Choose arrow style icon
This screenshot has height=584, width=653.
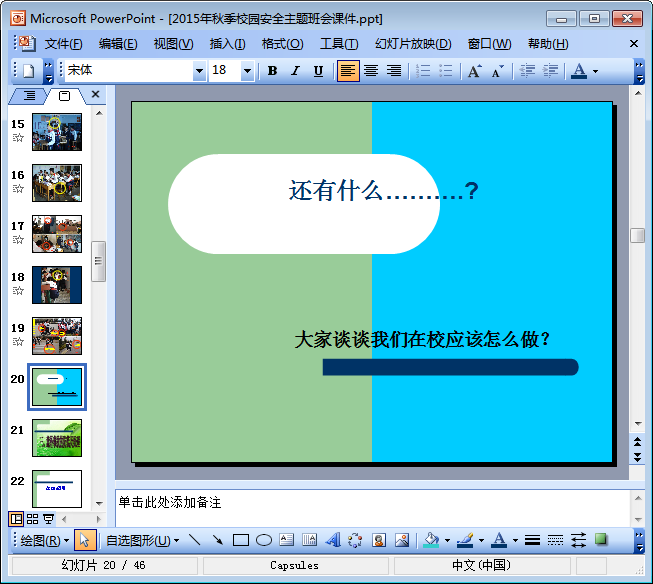(578, 540)
